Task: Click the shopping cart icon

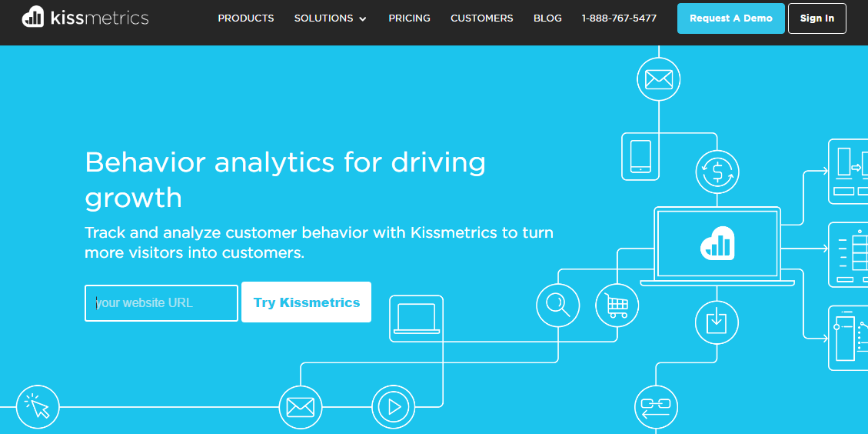Action: [x=617, y=305]
